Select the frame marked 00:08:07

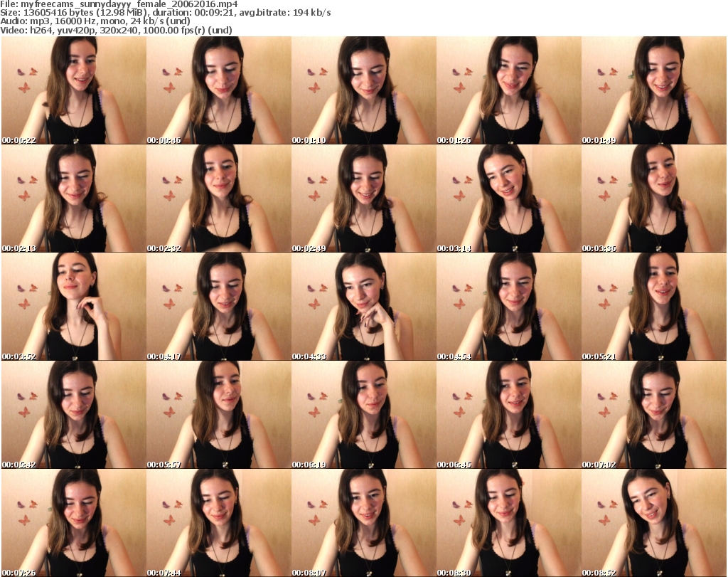[x=363, y=523]
